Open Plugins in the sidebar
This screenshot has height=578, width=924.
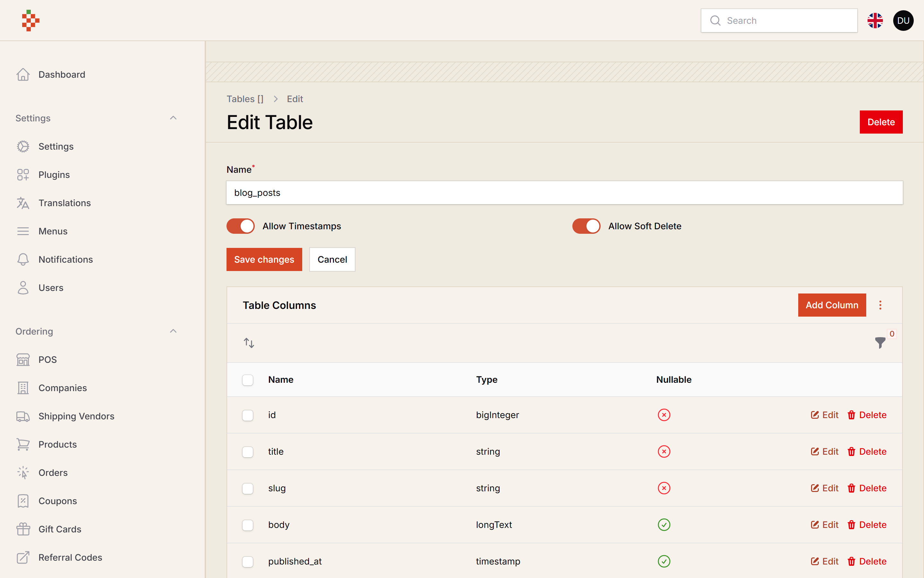pyautogui.click(x=54, y=175)
